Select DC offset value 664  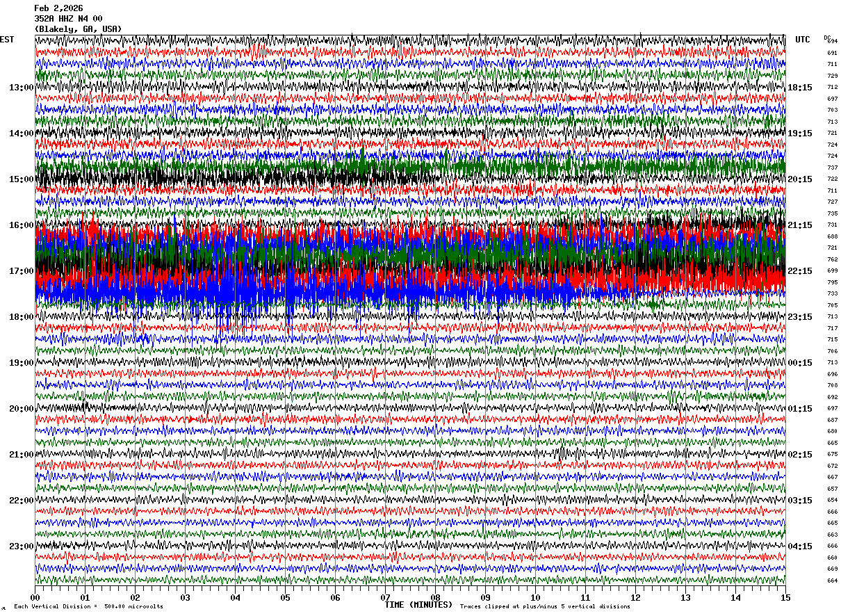pos(832,581)
